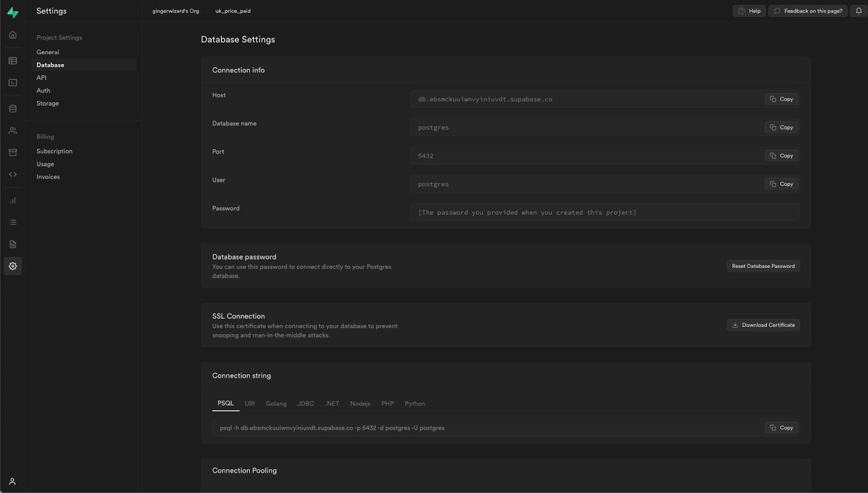Select the JDBC connection string tab

305,404
